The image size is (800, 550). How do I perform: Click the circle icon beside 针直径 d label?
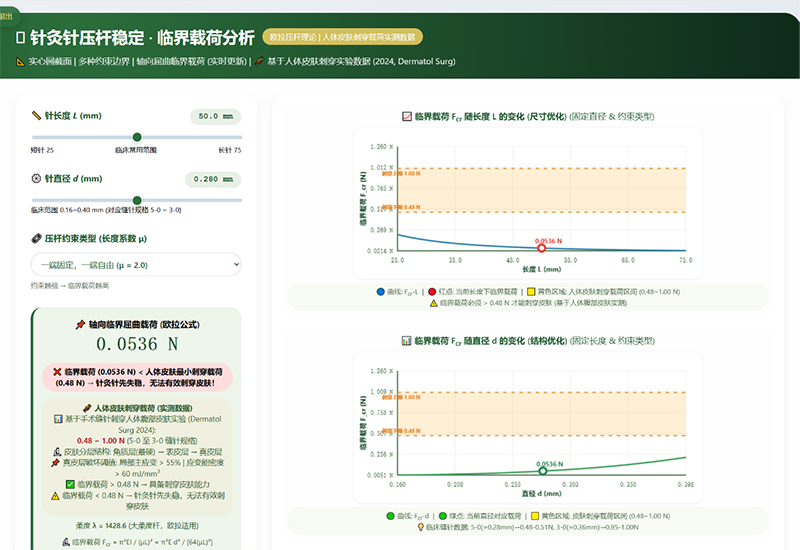point(36,179)
